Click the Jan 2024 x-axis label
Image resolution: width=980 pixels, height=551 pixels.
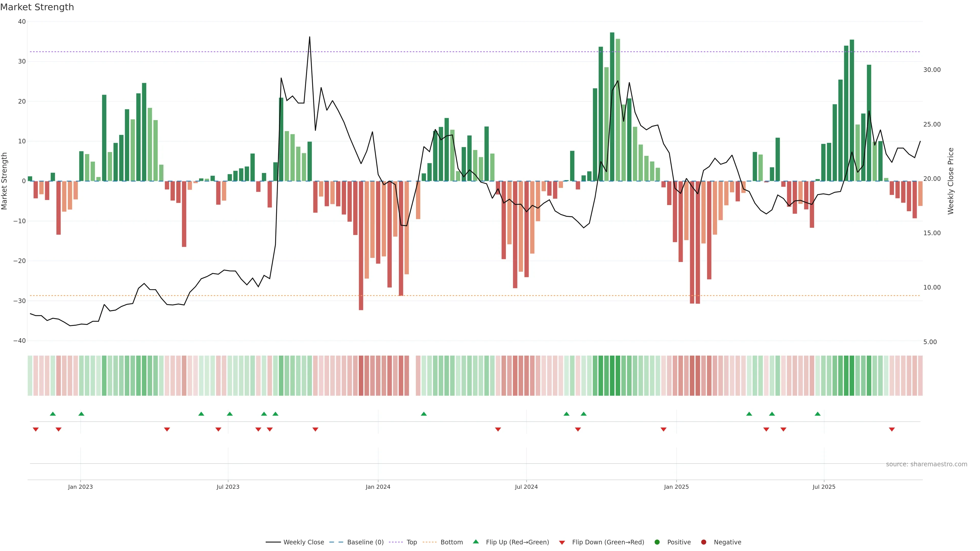pyautogui.click(x=378, y=487)
